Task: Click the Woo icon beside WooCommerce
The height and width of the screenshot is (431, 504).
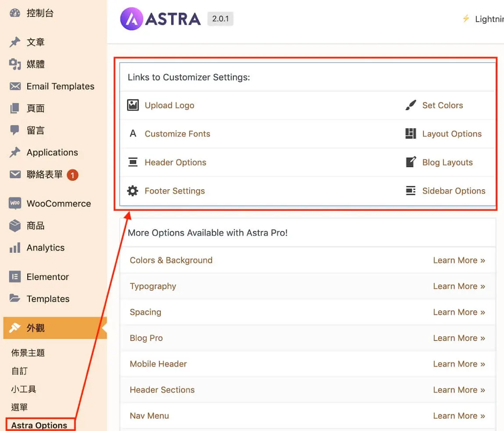Action: click(15, 203)
